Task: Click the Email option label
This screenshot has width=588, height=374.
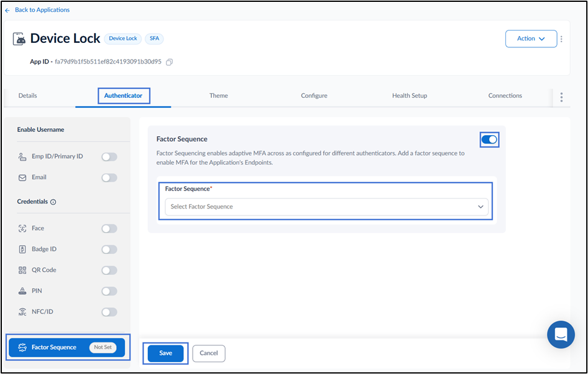Action: click(x=39, y=177)
